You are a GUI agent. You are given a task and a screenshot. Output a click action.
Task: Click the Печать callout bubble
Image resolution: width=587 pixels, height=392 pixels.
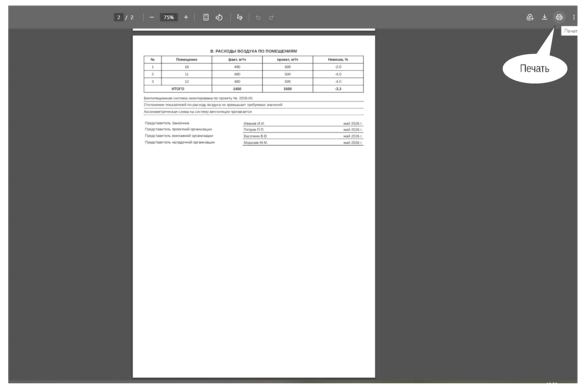(534, 68)
